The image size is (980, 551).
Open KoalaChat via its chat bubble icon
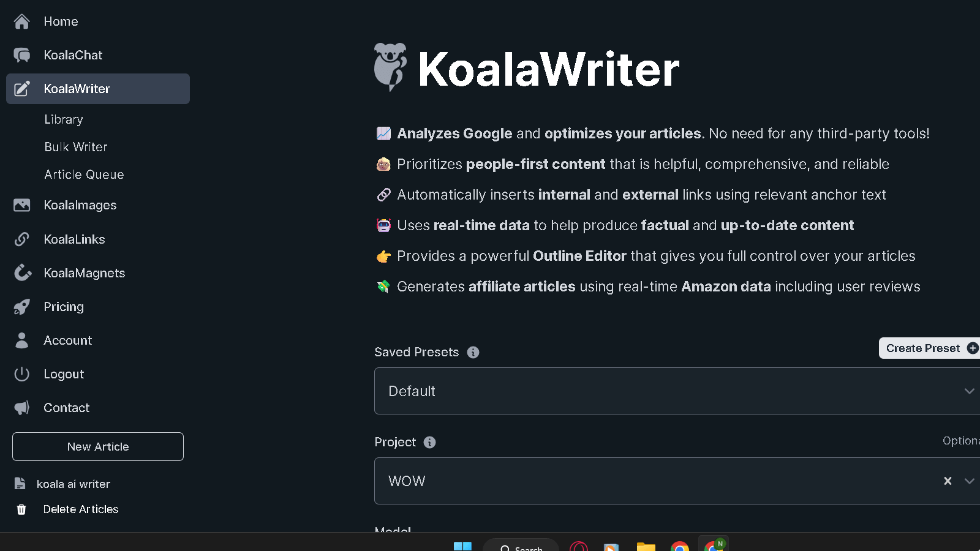21,54
